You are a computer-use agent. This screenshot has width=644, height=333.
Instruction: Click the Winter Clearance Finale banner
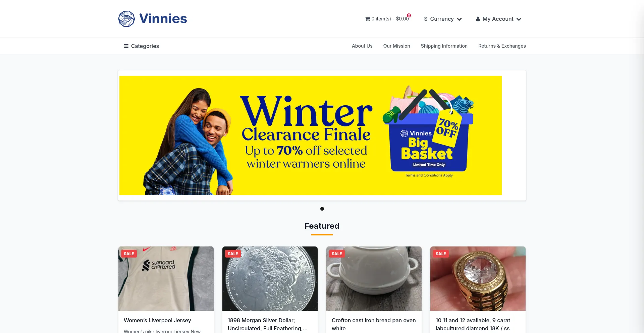pos(311,135)
